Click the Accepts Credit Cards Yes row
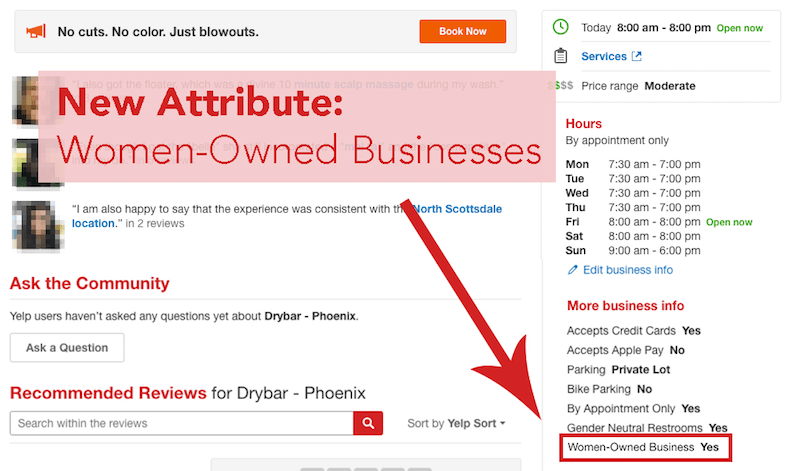The image size is (801, 471). [634, 331]
